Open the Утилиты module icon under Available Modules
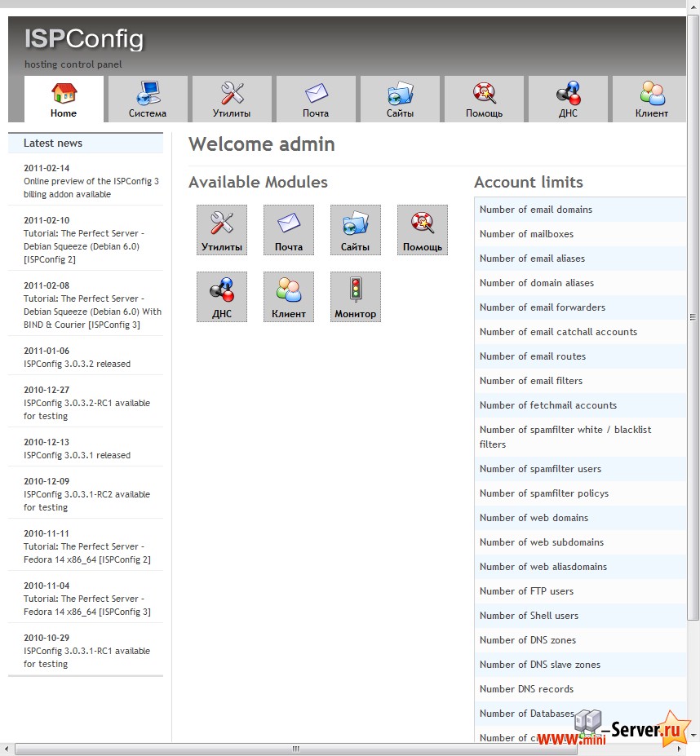This screenshot has width=700, height=756. tap(222, 229)
